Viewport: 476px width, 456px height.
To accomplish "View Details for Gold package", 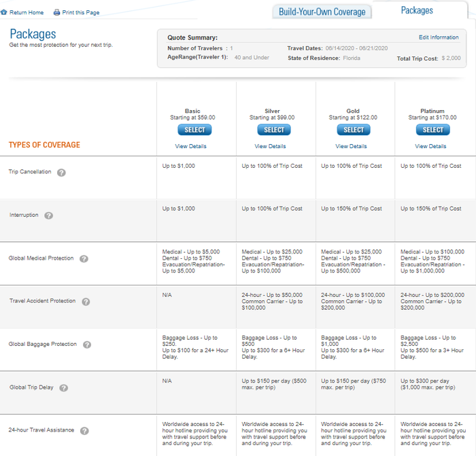I will (351, 146).
